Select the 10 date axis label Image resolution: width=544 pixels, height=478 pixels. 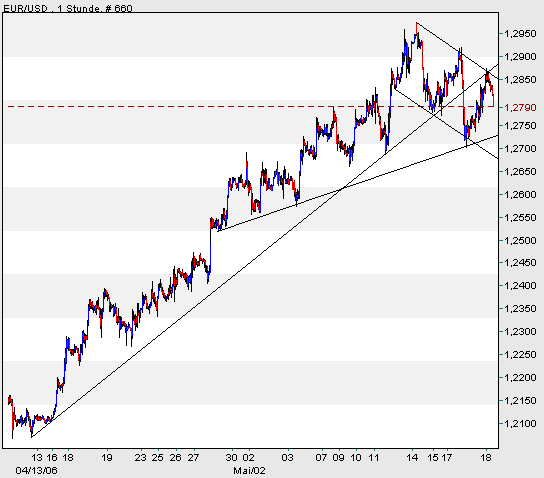356,458
